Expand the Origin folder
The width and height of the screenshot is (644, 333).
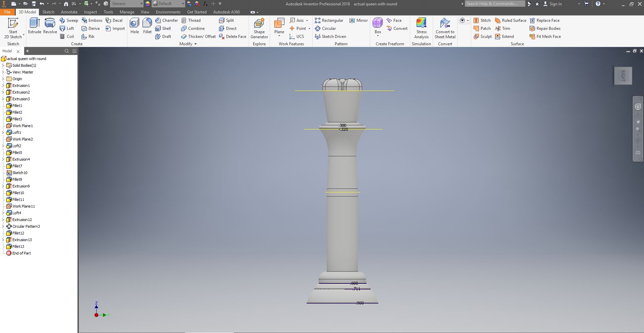tap(3, 79)
